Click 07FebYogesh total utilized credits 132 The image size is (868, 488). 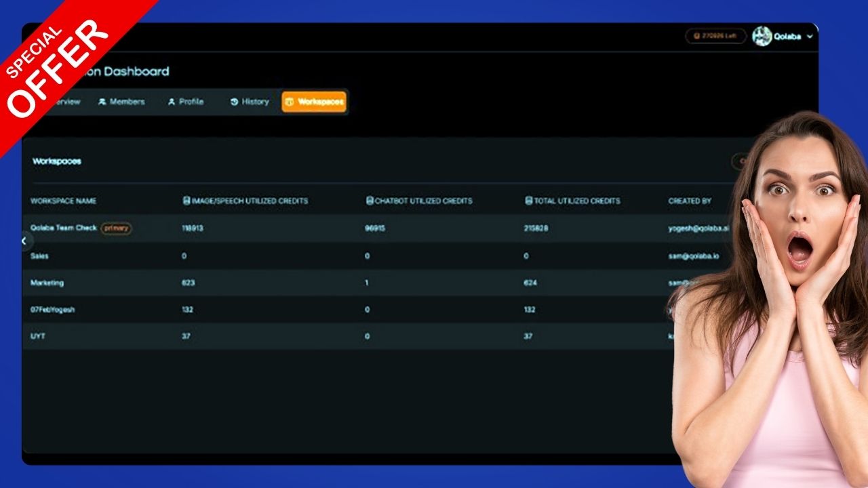530,310
